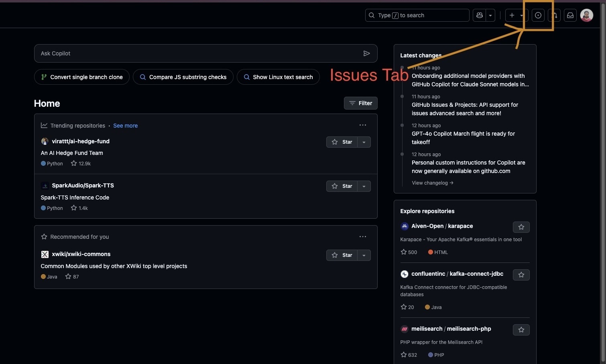Click into the Ask Copilot input box
The height and width of the screenshot is (364, 606).
click(205, 53)
